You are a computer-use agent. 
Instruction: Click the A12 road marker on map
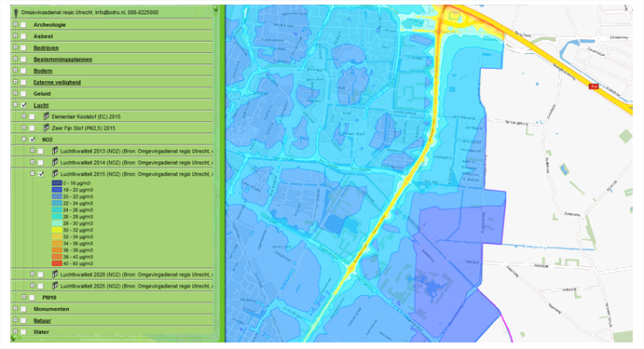click(594, 87)
